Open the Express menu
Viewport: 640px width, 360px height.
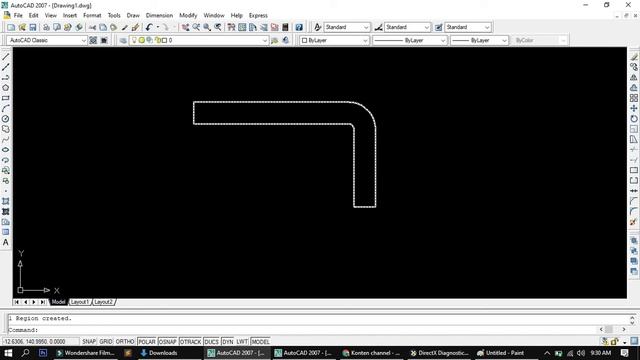pyautogui.click(x=258, y=16)
